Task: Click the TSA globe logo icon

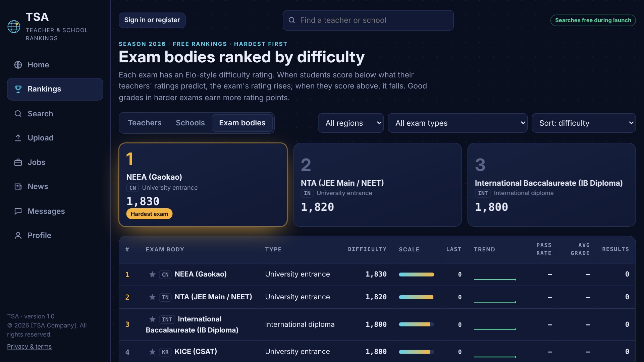Action: (x=14, y=27)
